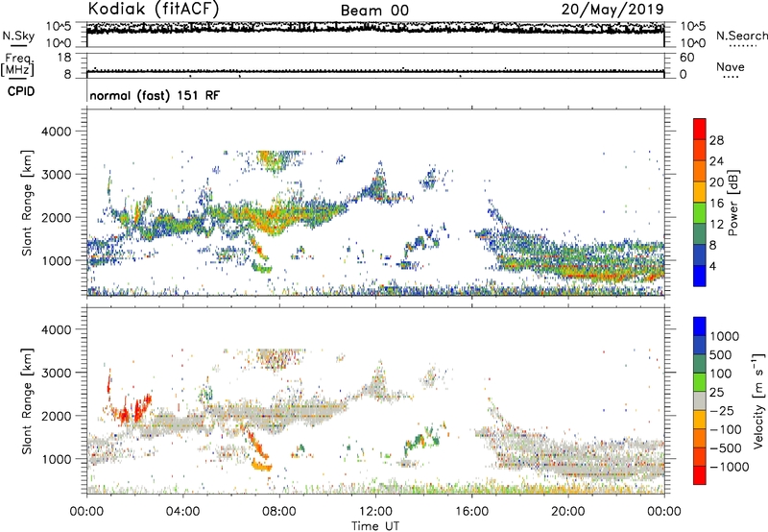
Task: Click the 'Nave' legend label
Action: [x=731, y=66]
